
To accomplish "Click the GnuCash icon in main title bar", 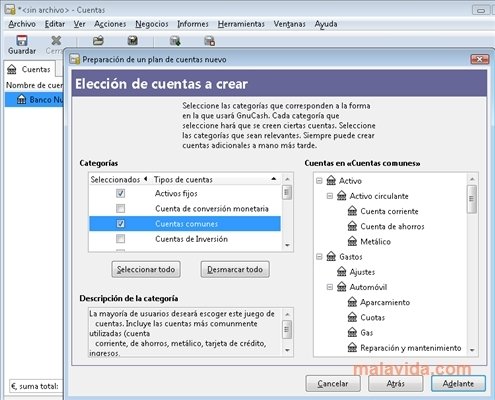I will pyautogui.click(x=10, y=10).
